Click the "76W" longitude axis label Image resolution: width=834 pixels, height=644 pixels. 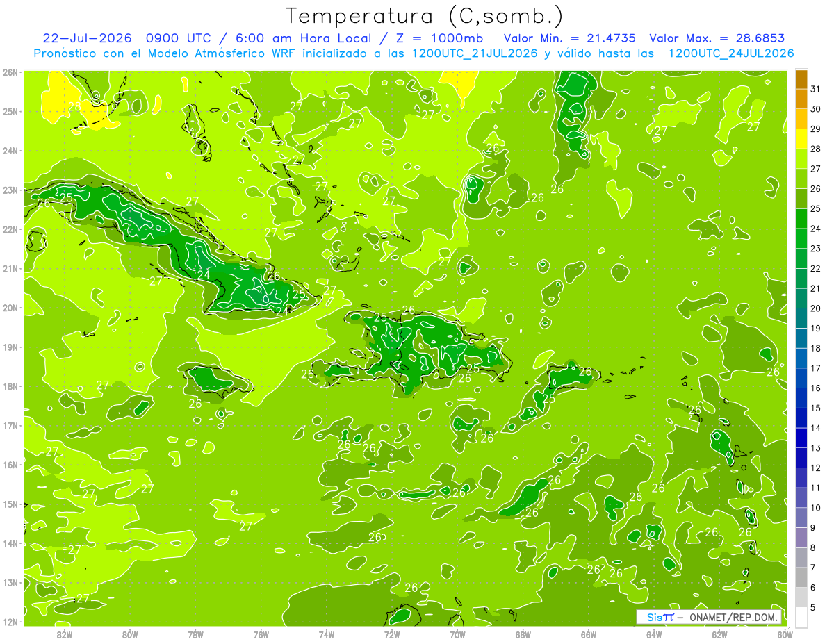(261, 634)
